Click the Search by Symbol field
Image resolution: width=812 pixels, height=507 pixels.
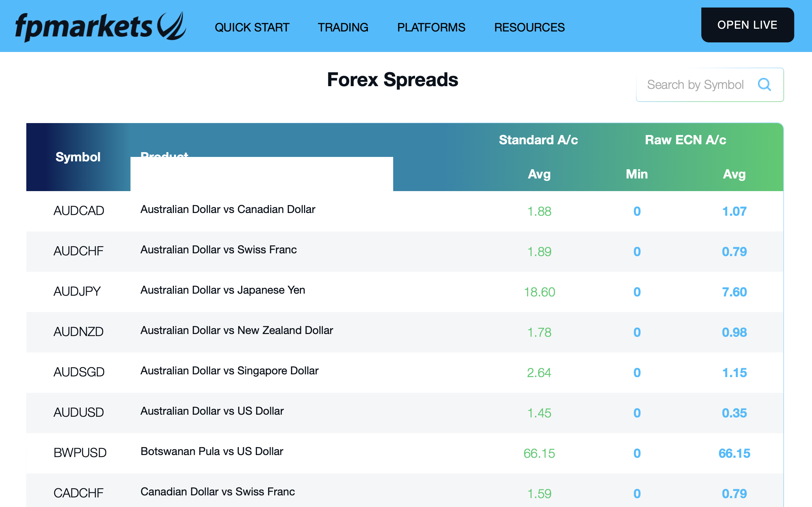[x=697, y=85]
